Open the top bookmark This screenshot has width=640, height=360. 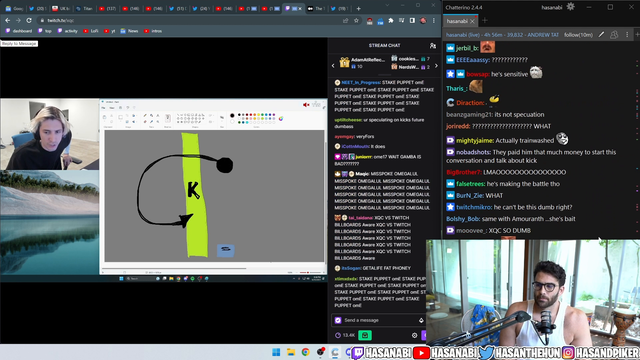click(45, 31)
